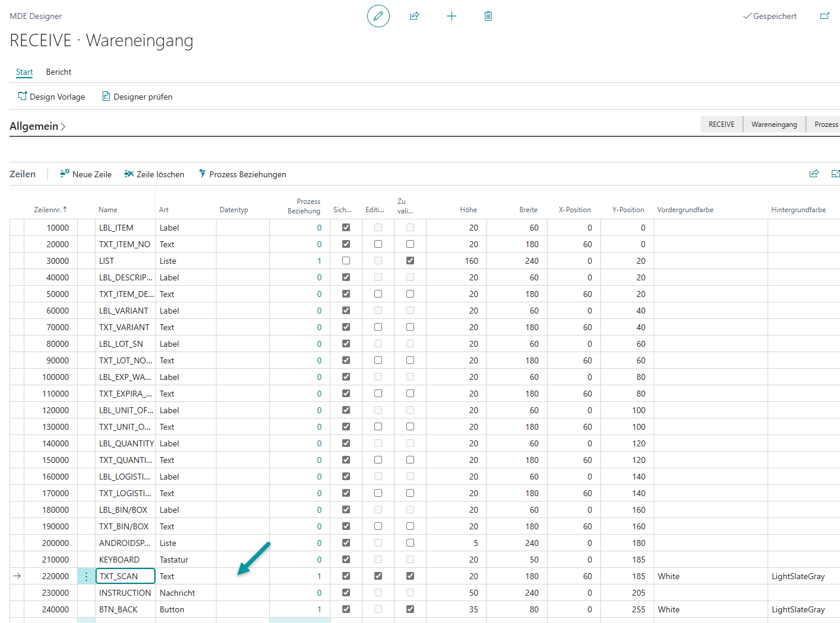The width and height of the screenshot is (840, 623).
Task: Click Zeile löschen action
Action: click(154, 174)
